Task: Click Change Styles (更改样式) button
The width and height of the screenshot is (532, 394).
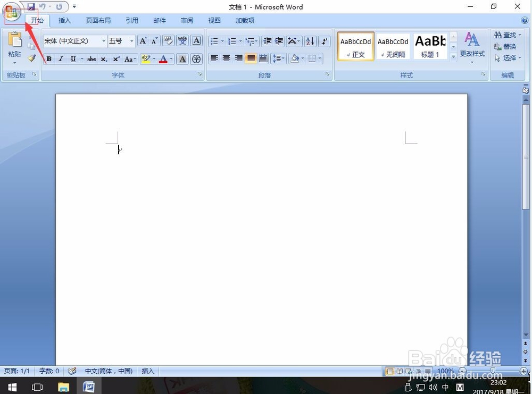Action: point(472,48)
